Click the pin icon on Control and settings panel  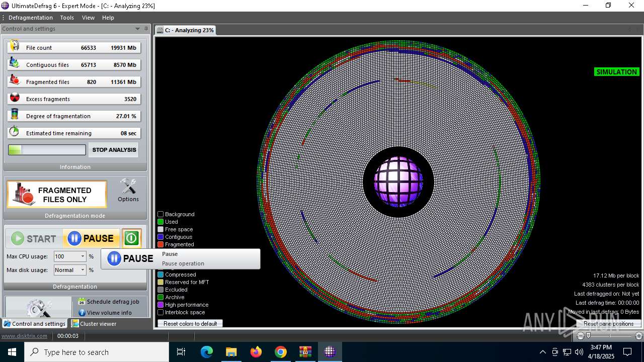(146, 29)
